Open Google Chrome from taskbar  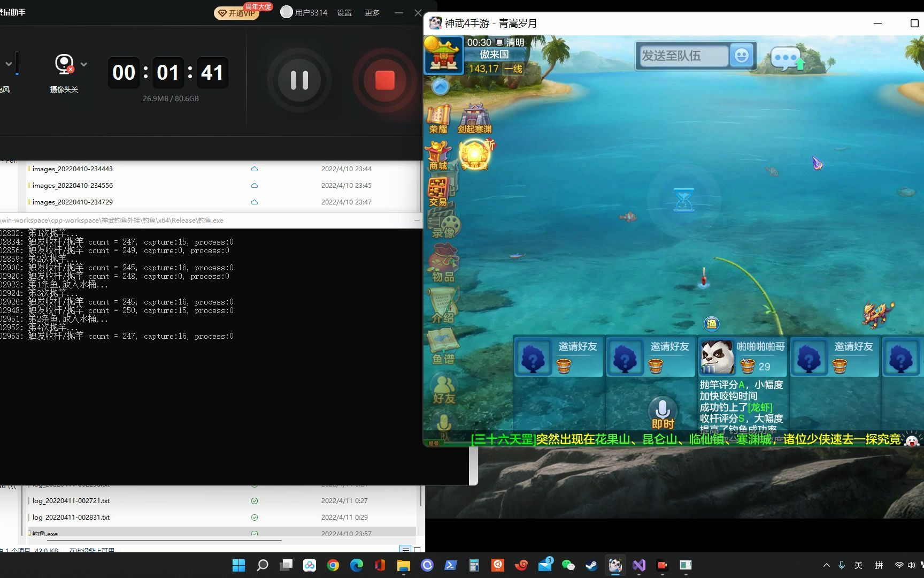click(333, 565)
